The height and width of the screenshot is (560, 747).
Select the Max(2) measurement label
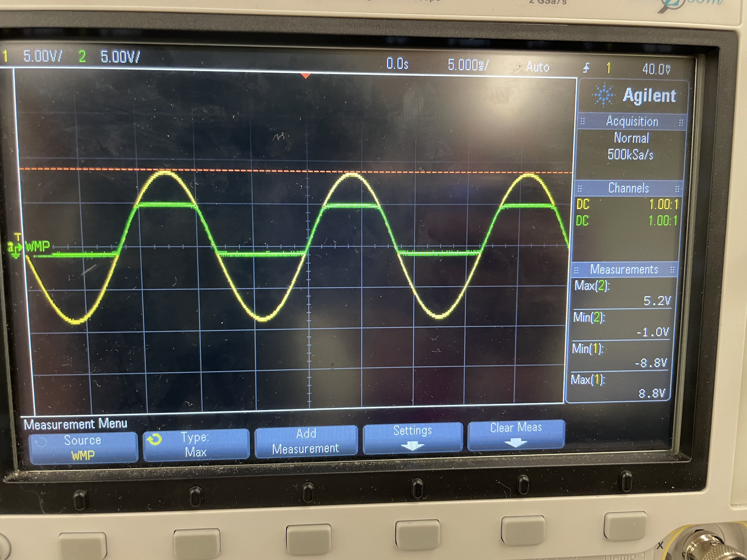pyautogui.click(x=592, y=286)
